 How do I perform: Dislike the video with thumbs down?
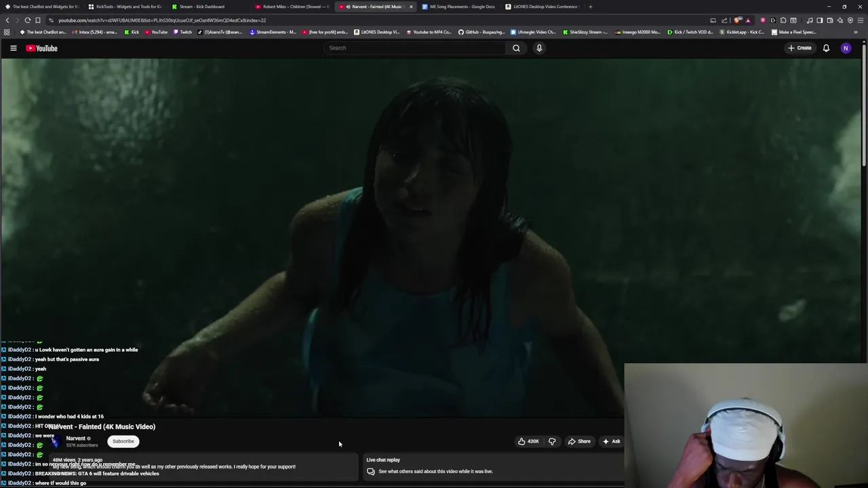(x=552, y=441)
